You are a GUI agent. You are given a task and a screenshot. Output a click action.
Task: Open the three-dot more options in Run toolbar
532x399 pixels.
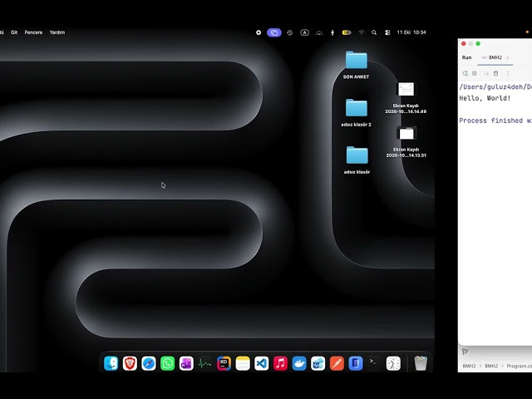[508, 73]
